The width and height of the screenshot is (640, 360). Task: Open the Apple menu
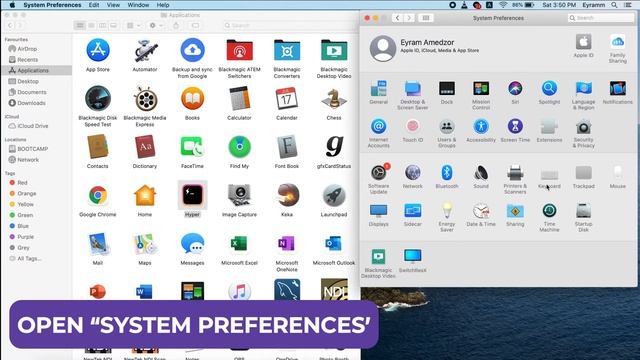click(12, 5)
